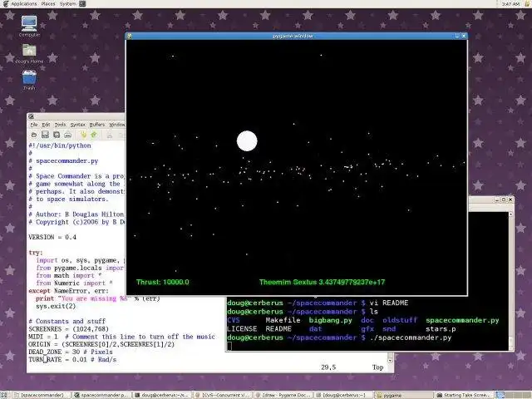The height and width of the screenshot is (399, 532).
Task: Open the Edit menu in gVim
Action: (x=46, y=125)
